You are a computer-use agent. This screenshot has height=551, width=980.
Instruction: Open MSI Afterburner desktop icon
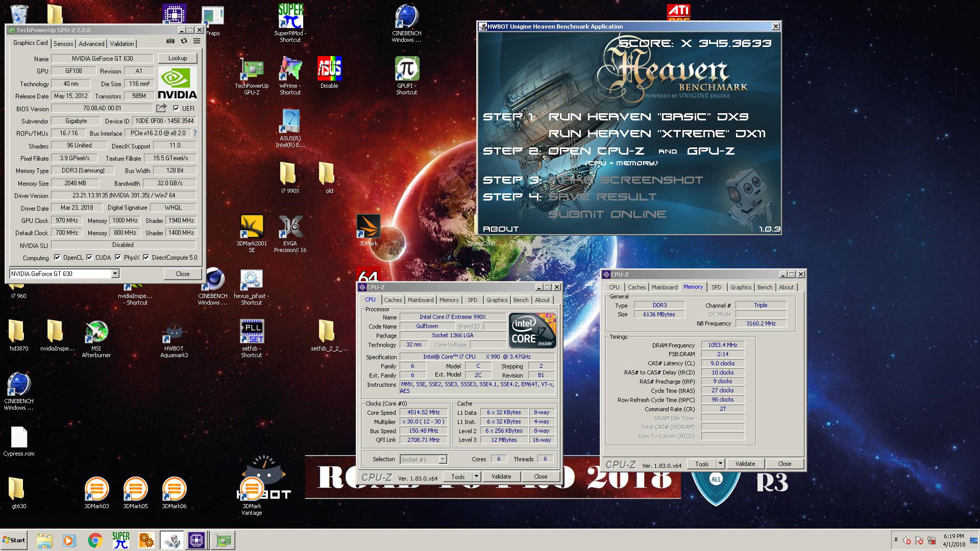click(96, 339)
